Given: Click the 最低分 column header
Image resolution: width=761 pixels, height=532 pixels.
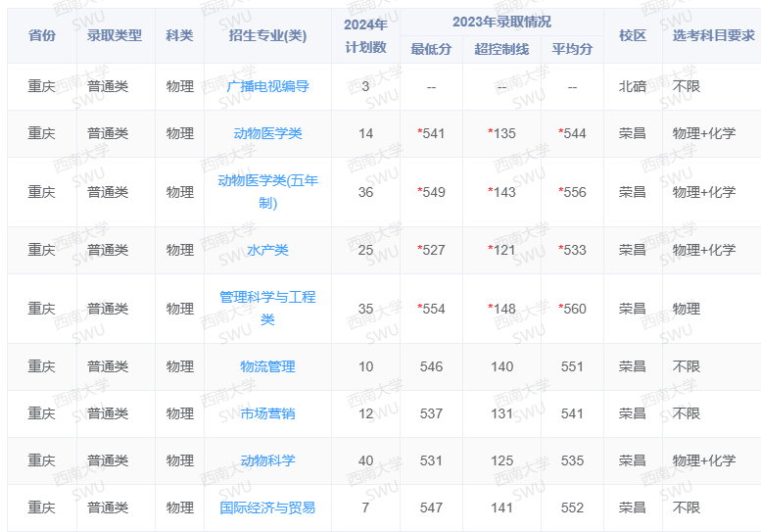Looking at the screenshot, I should [431, 49].
